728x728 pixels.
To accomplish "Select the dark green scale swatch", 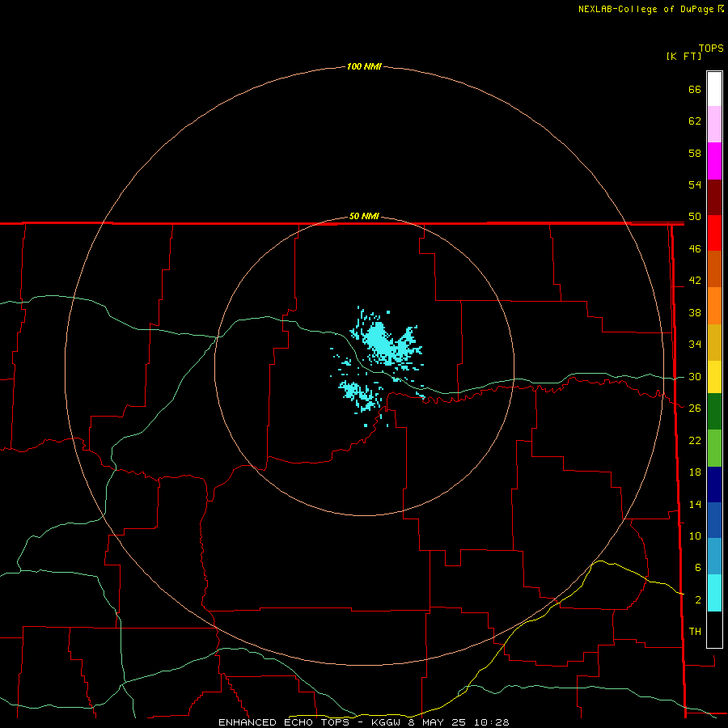I will tap(714, 412).
